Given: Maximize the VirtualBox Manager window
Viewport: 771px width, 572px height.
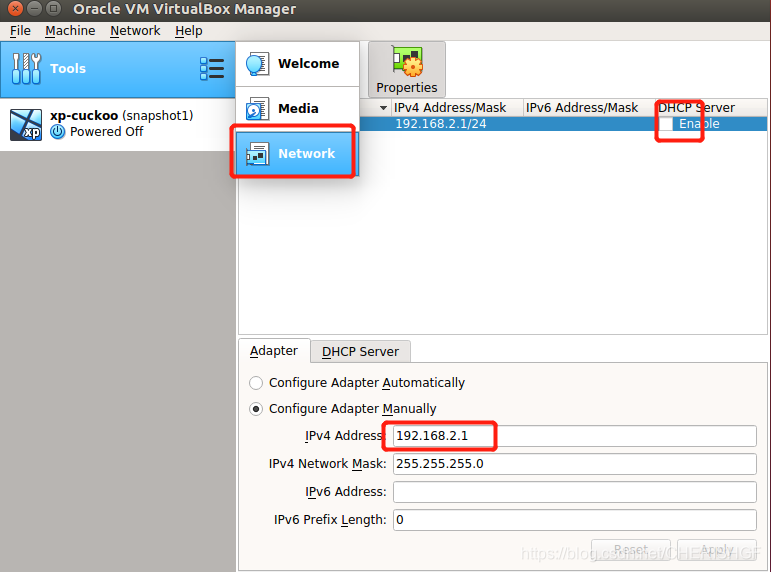Looking at the screenshot, I should pos(54,8).
